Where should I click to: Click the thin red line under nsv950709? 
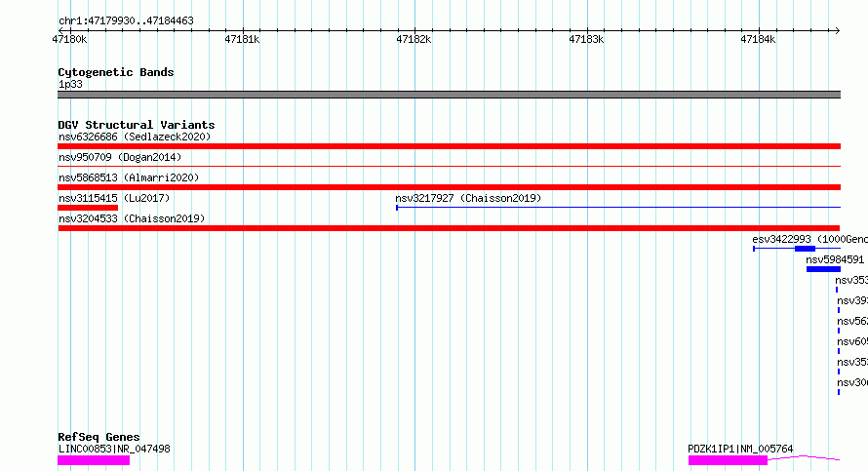[449, 166]
